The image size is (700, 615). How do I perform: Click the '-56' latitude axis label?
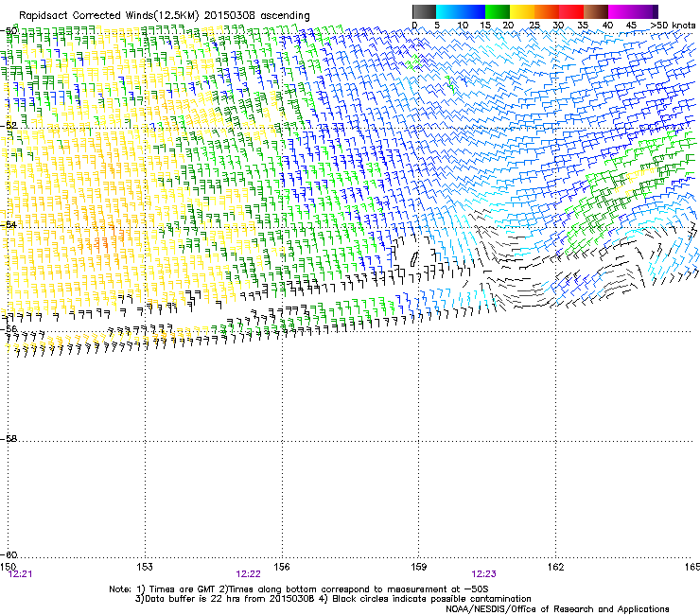coord(9,328)
